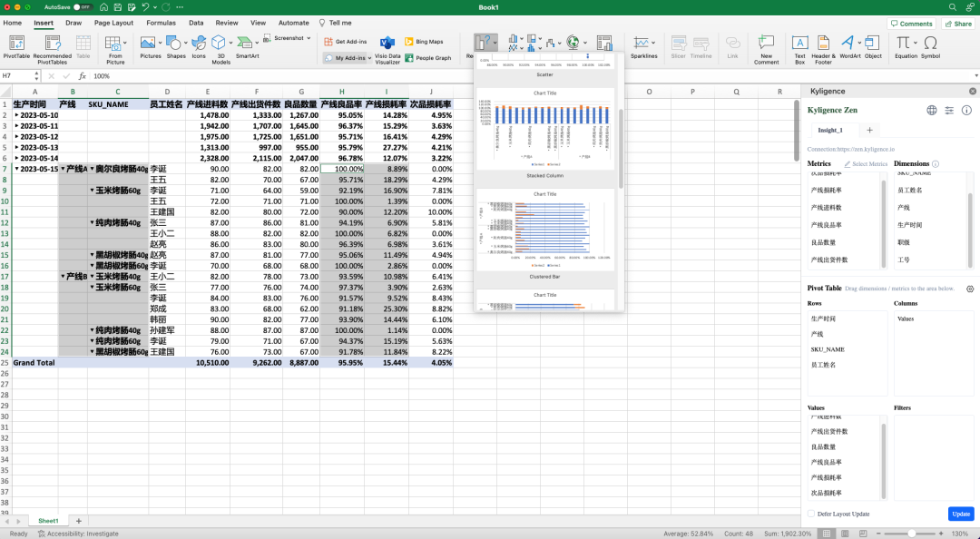Switch to the Formulas tab
The image size is (980, 539).
162,23
